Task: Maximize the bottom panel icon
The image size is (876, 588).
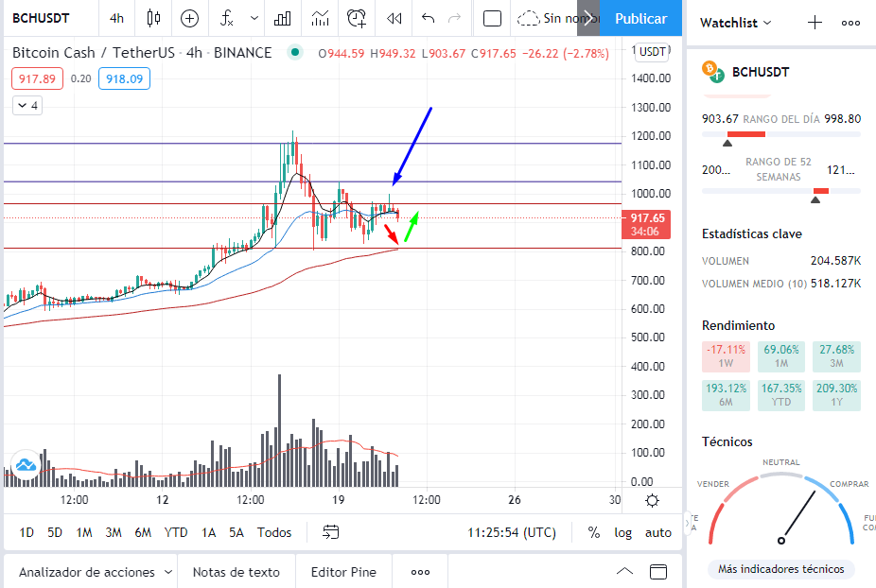Action: tap(658, 572)
